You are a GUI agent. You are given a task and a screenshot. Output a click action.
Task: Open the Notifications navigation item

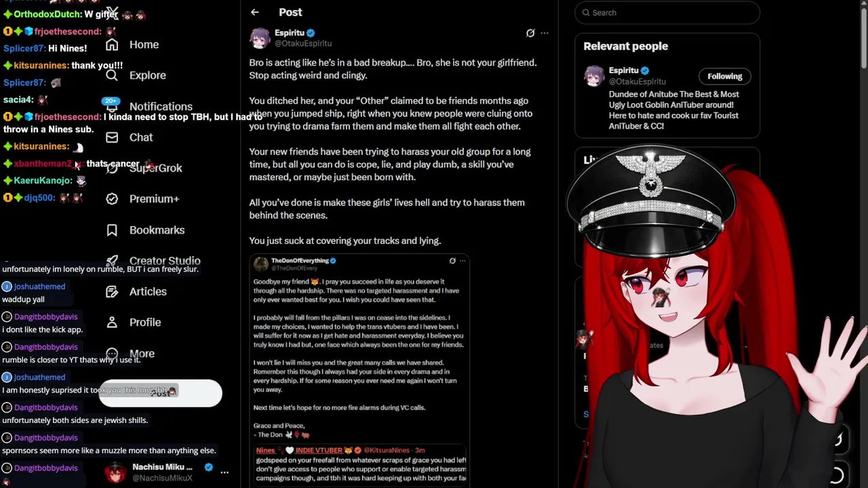click(x=161, y=106)
